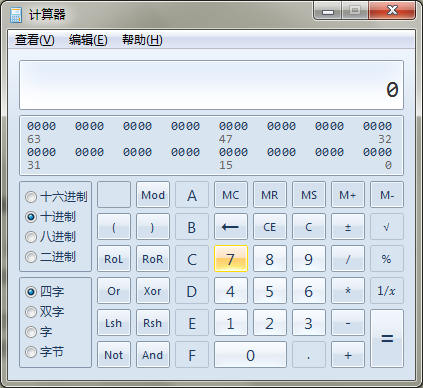Shift right with the Rsh button
Screen dimensions: 423x388
tap(153, 323)
